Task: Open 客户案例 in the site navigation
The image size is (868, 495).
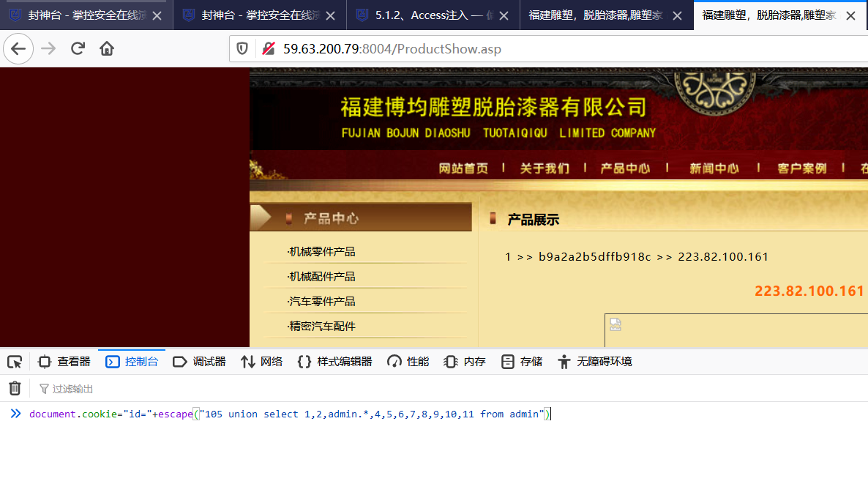Action: (x=802, y=168)
